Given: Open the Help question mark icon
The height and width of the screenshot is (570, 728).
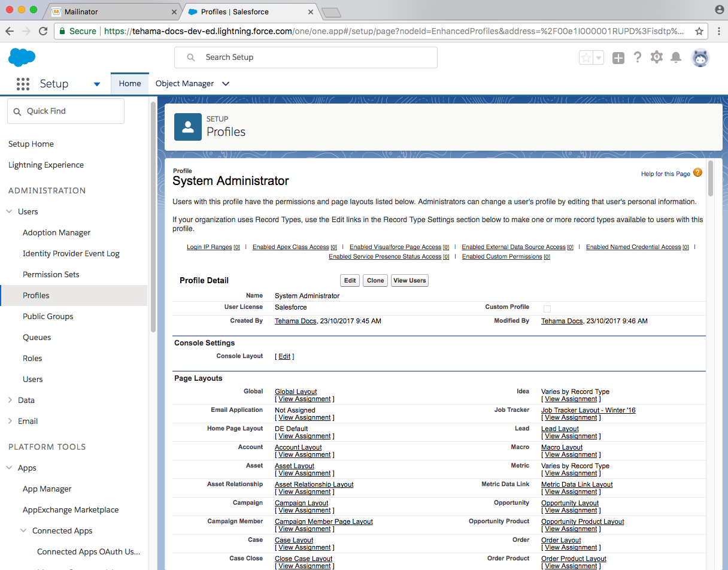Looking at the screenshot, I should point(638,57).
